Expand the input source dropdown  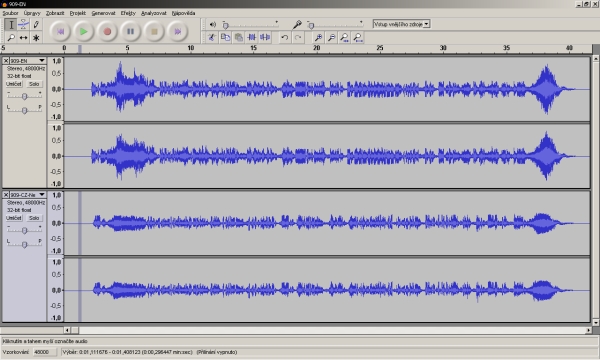tap(427, 24)
